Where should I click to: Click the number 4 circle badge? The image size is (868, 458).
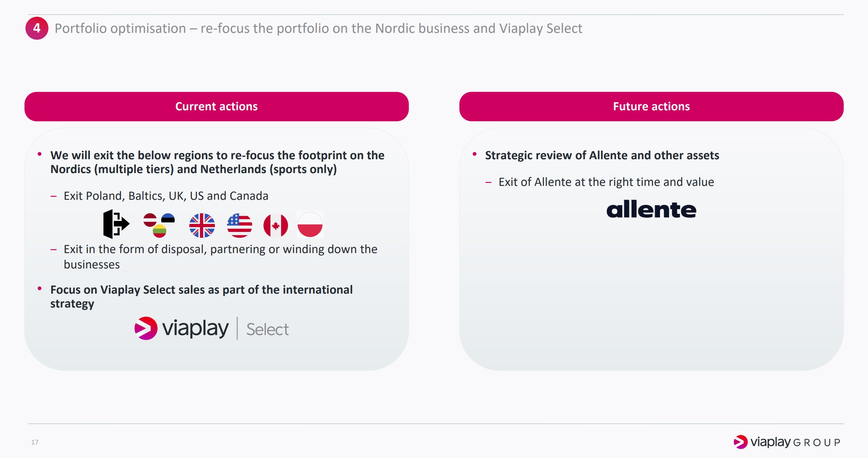click(x=37, y=28)
